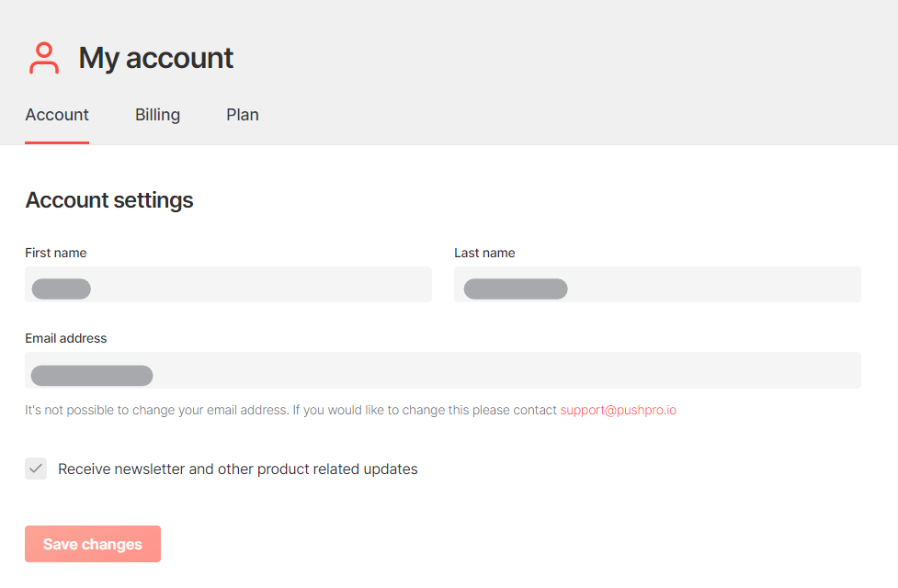Switch to the Billing tab
898x588 pixels.
157,115
